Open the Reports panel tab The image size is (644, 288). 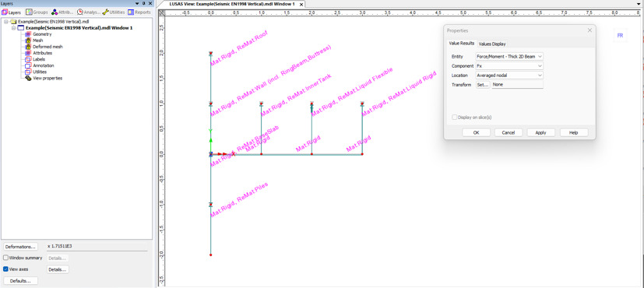(x=139, y=12)
